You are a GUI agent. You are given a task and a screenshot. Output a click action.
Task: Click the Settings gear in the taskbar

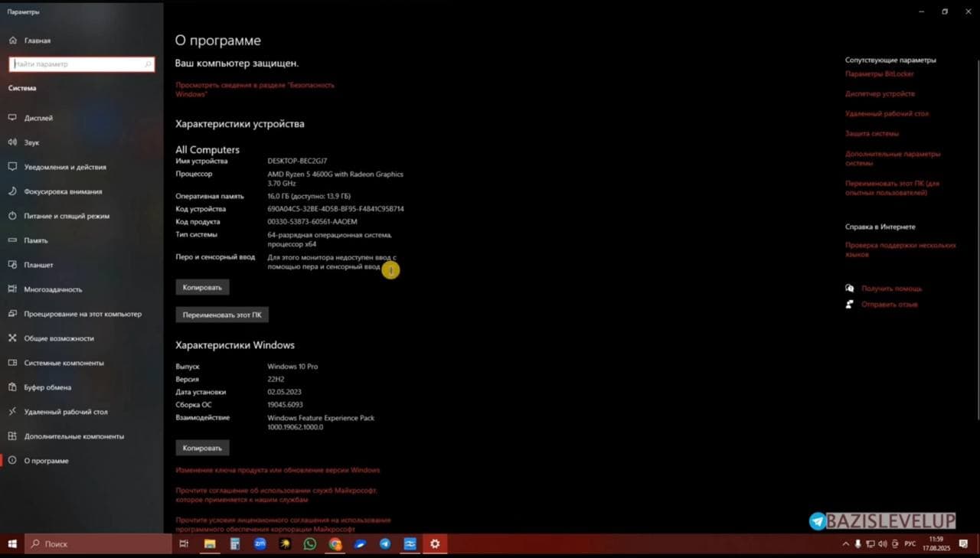point(435,543)
